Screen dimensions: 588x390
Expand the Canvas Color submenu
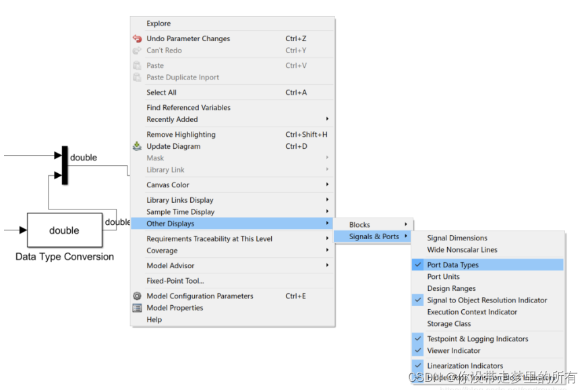point(233,185)
